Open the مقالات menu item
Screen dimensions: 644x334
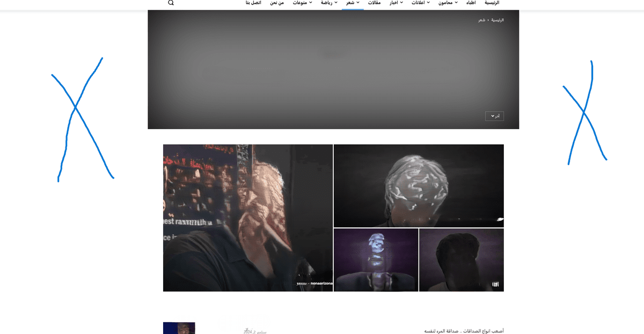point(374,3)
